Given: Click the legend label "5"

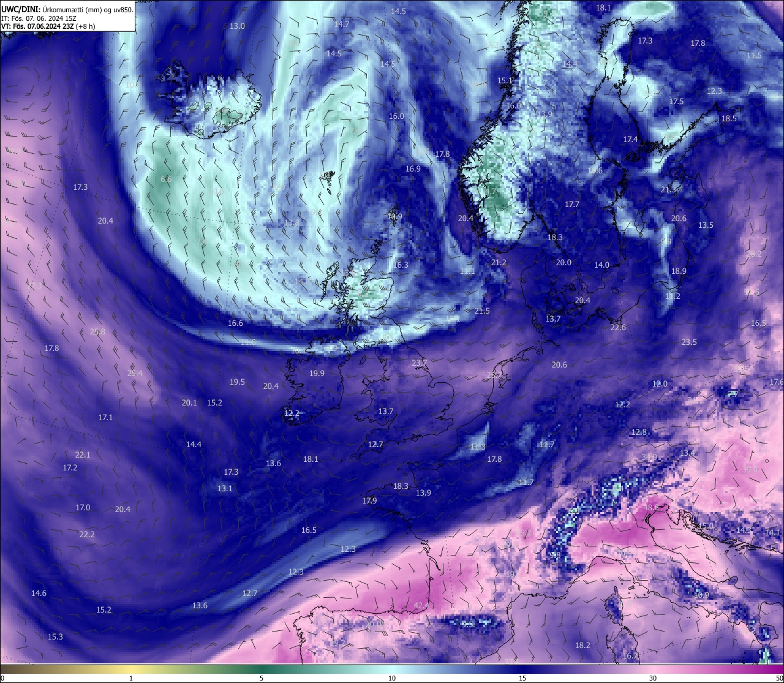Looking at the screenshot, I should [262, 678].
